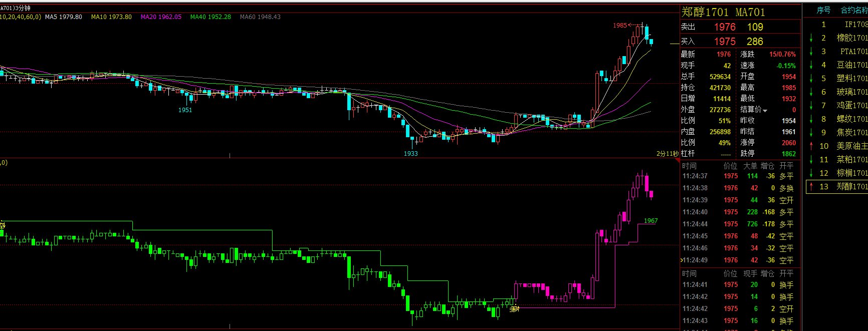Click the 合约名称 column header

tap(854, 11)
